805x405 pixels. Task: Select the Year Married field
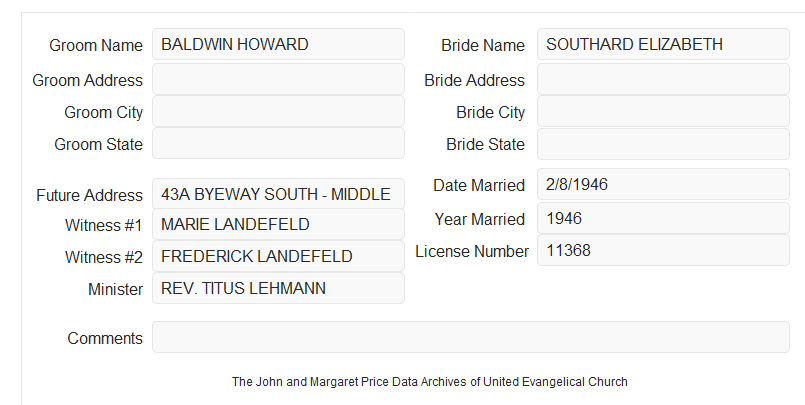663,218
